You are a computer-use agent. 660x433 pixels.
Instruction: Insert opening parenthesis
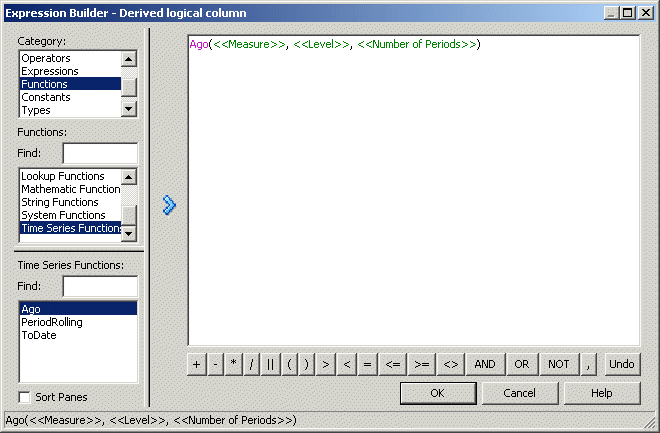[289, 364]
